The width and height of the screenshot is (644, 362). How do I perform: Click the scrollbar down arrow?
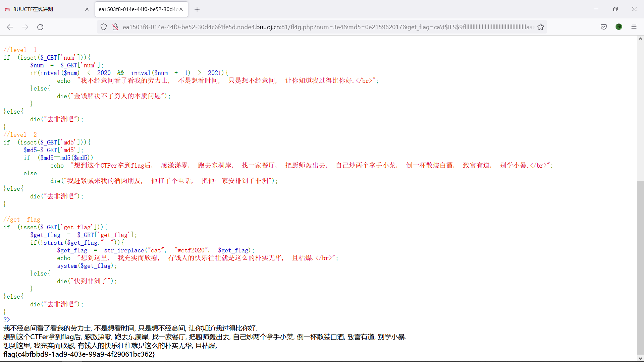point(640,358)
